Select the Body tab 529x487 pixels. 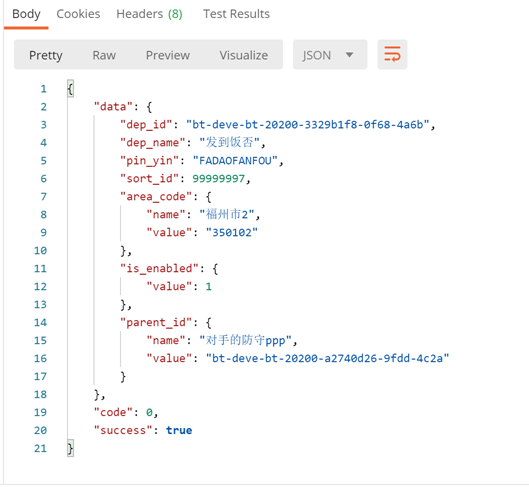[26, 14]
